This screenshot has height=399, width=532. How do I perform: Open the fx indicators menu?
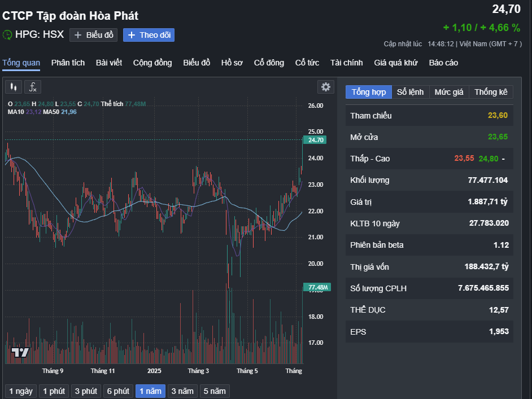point(33,87)
